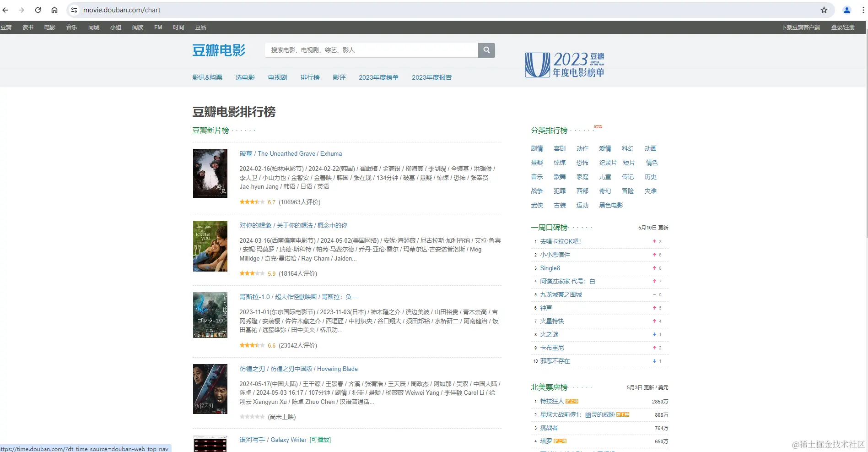Open 电影 in the top navigation
Screen dimensions: 868x452
(50, 27)
